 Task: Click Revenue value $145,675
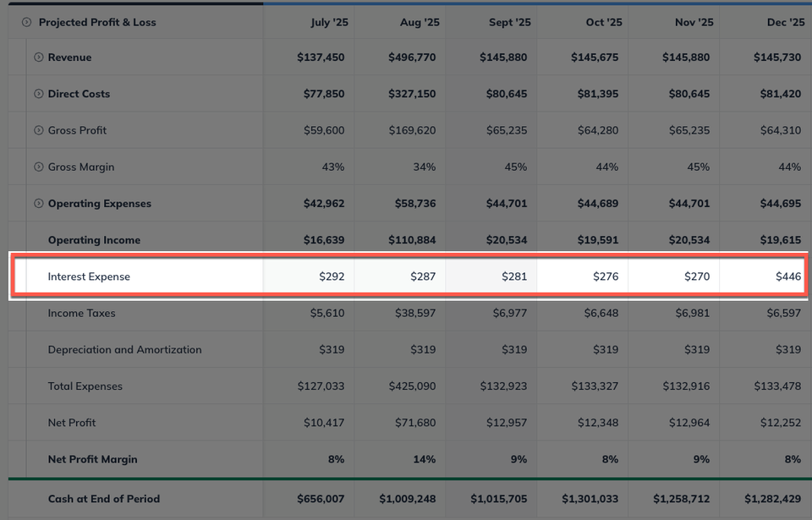click(595, 57)
